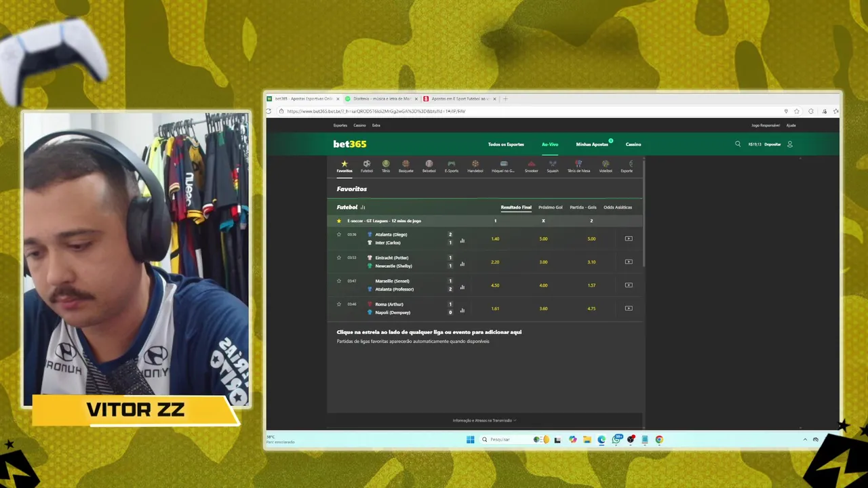Open Ao-Vivo section
Image resolution: width=868 pixels, height=488 pixels.
[x=550, y=144]
